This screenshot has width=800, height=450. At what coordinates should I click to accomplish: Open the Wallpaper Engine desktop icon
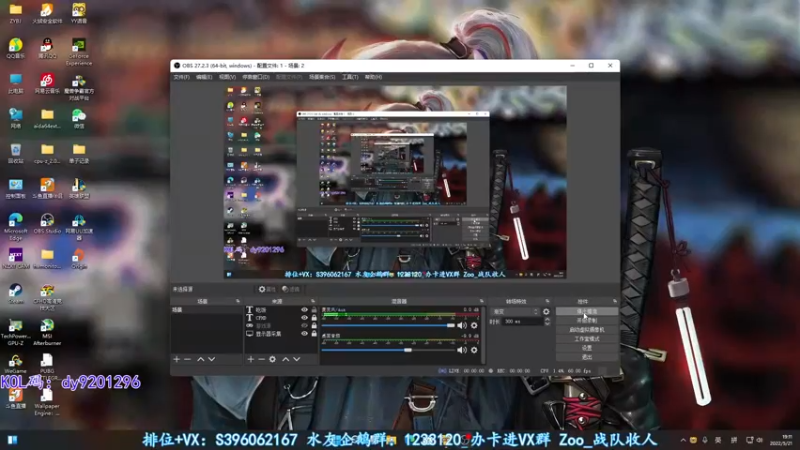47,402
